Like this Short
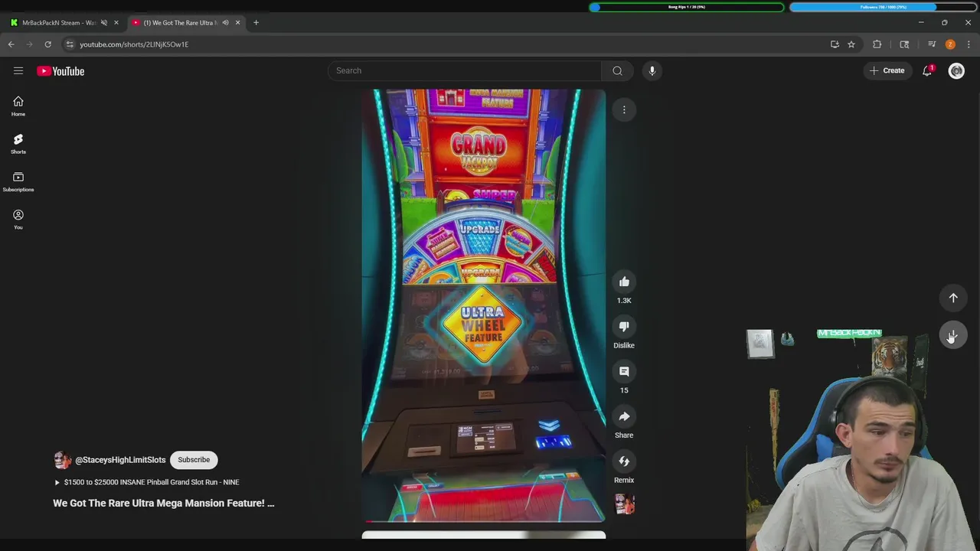The width and height of the screenshot is (980, 551). (624, 282)
